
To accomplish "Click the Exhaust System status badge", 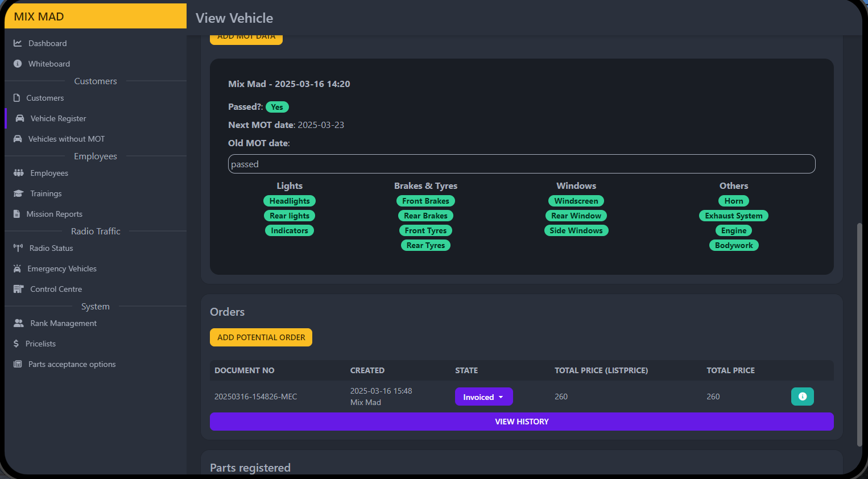I will [x=733, y=216].
